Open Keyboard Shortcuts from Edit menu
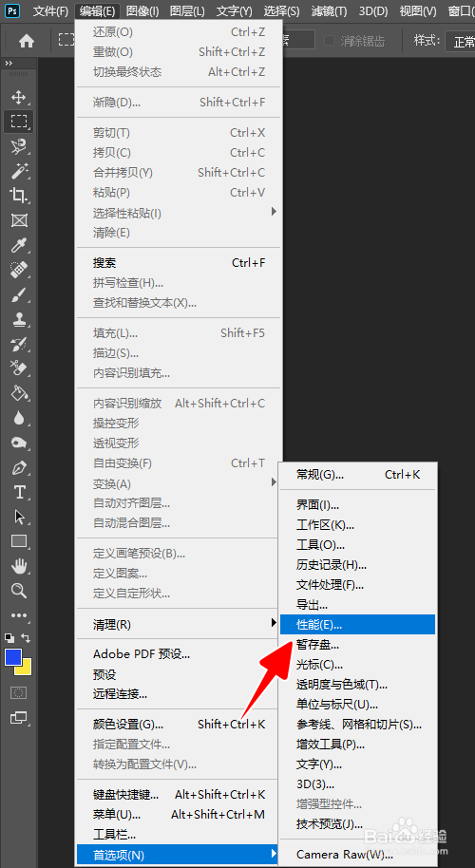475x868 pixels. 179,794
